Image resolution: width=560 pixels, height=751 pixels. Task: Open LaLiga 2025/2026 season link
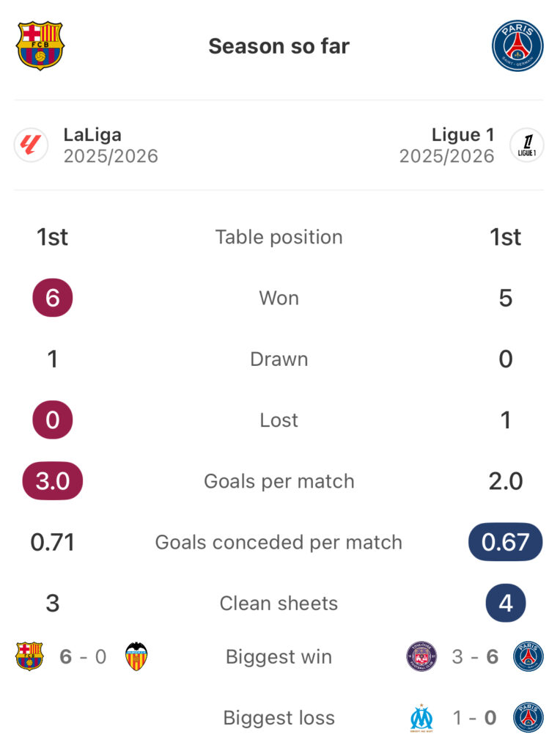tap(110, 145)
